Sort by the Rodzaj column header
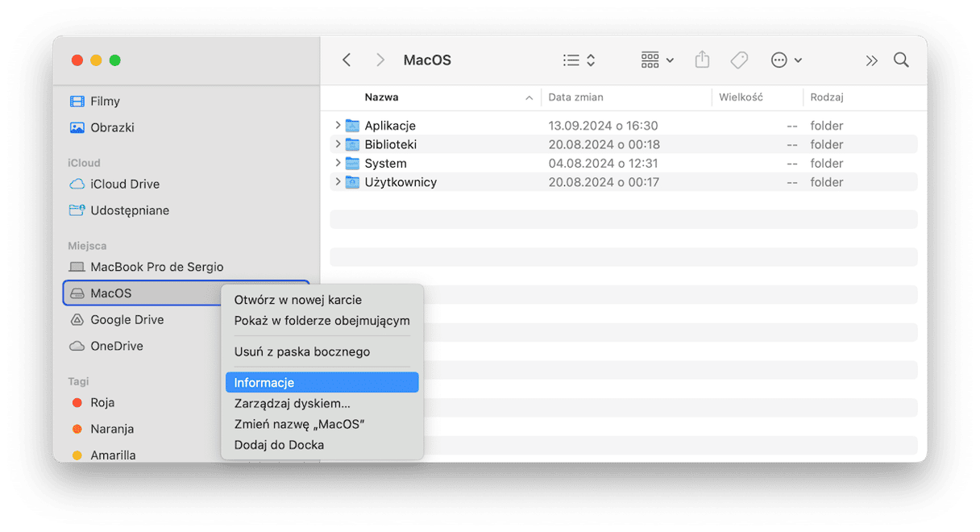Viewport: 980px width, 532px height. 827,98
